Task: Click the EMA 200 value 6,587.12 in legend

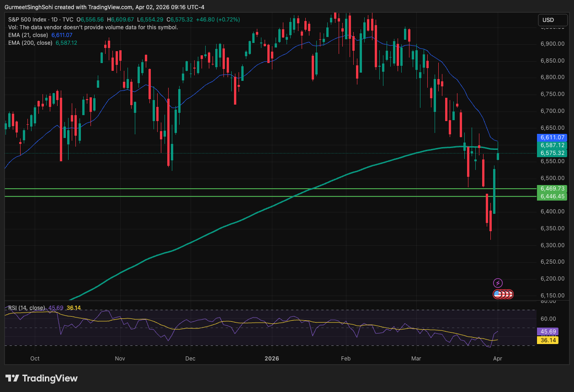Action: [x=66, y=42]
